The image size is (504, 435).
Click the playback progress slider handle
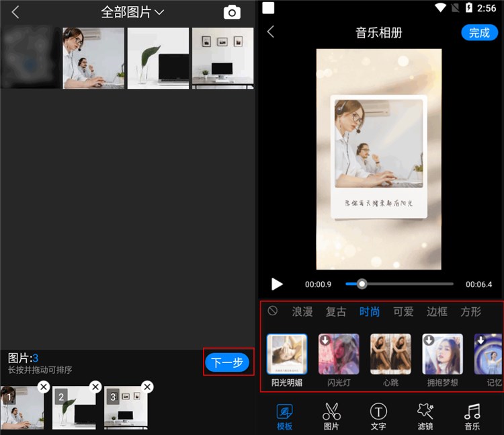pyautogui.click(x=362, y=284)
